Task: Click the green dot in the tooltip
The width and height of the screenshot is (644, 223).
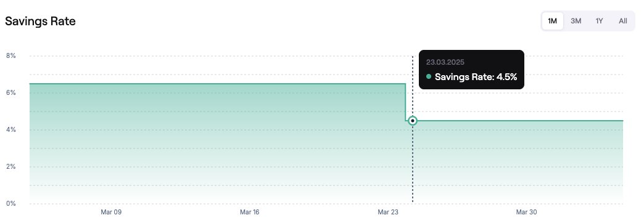Action: click(x=429, y=76)
